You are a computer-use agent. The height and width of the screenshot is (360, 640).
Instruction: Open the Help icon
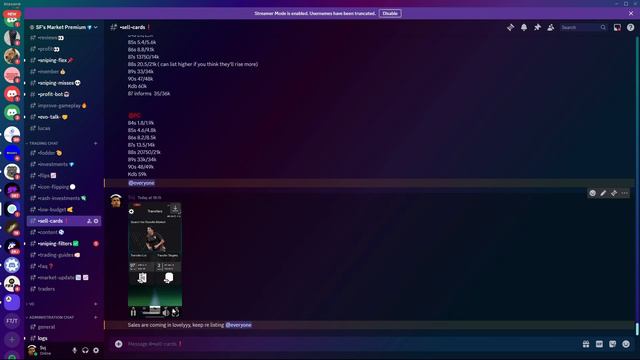pos(631,27)
